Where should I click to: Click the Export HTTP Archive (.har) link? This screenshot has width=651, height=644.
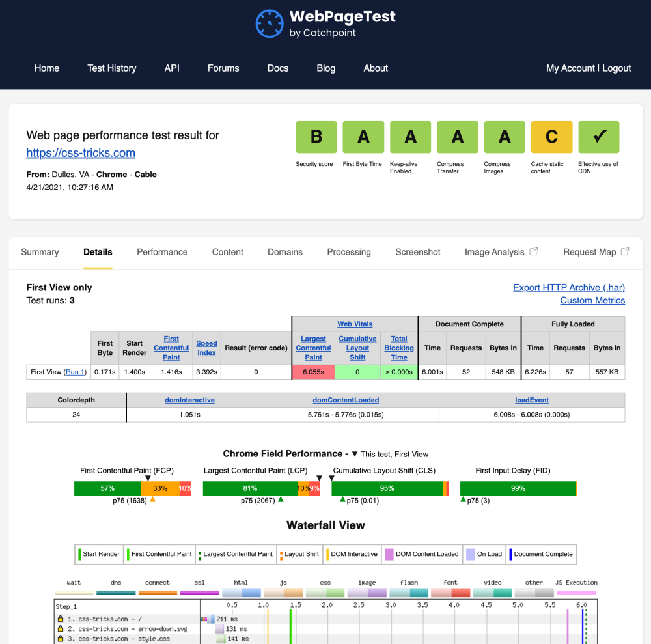click(568, 287)
